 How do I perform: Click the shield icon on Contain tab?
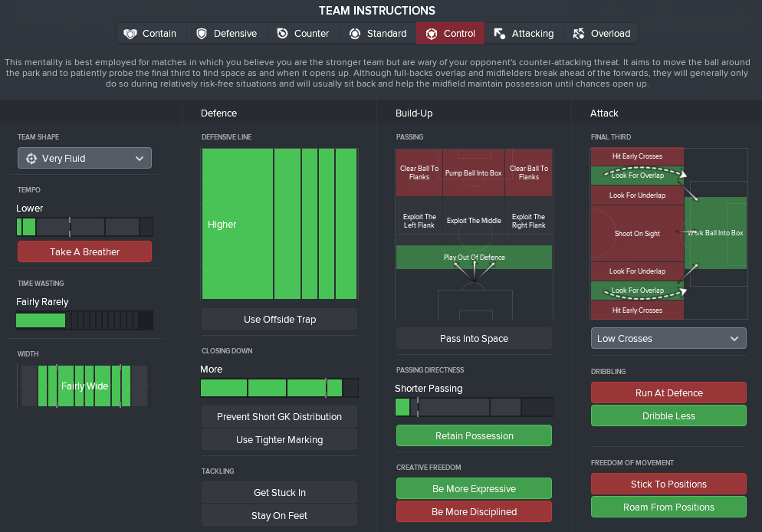[130, 34]
